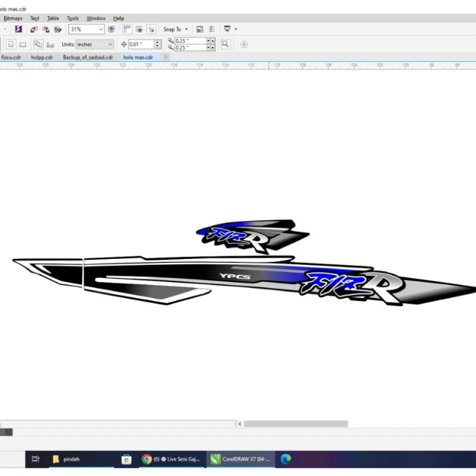The height and width of the screenshot is (476, 476).
Task: Open the Text menu
Action: click(x=35, y=18)
